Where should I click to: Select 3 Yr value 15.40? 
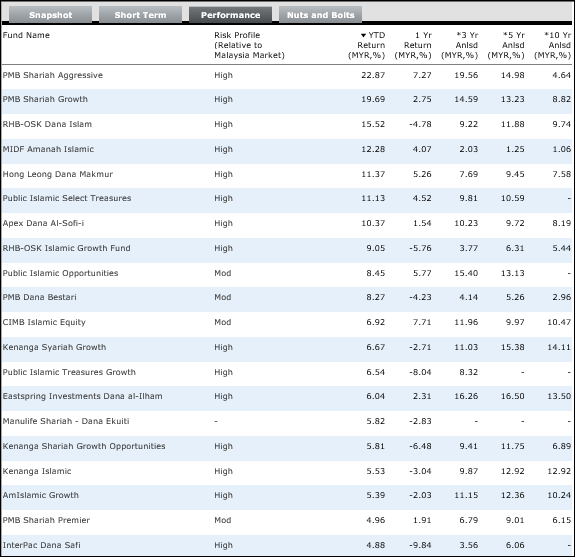pos(466,273)
